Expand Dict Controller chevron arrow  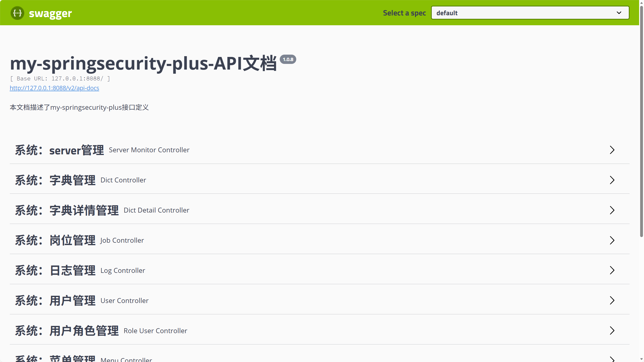612,180
